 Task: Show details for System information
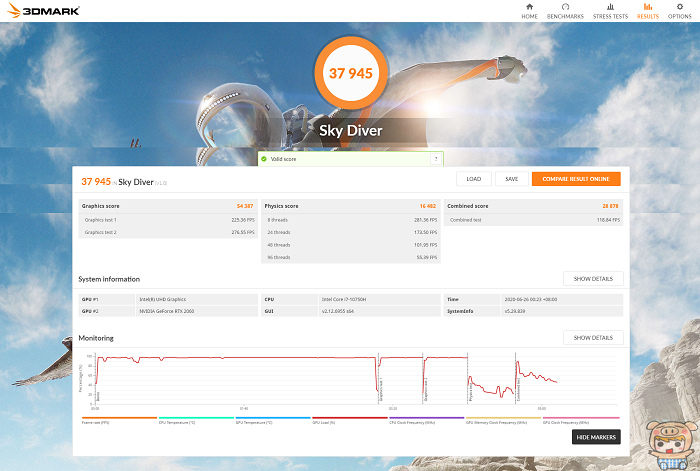click(x=593, y=279)
